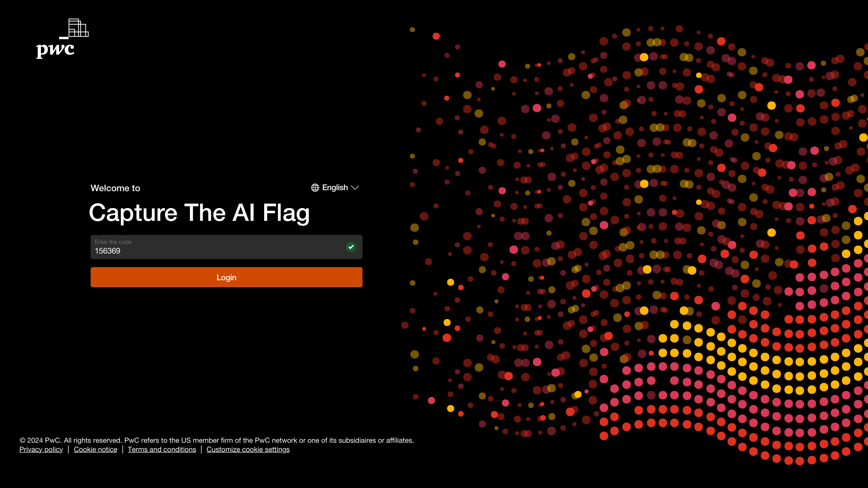Select English in the language picker
The width and height of the screenshot is (868, 488).
(x=335, y=188)
